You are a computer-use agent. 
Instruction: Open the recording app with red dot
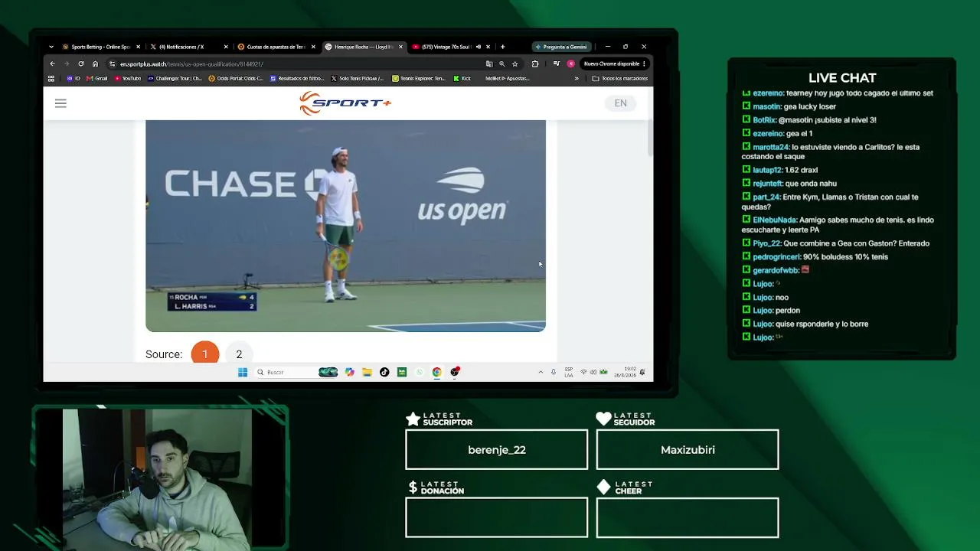[x=455, y=372]
